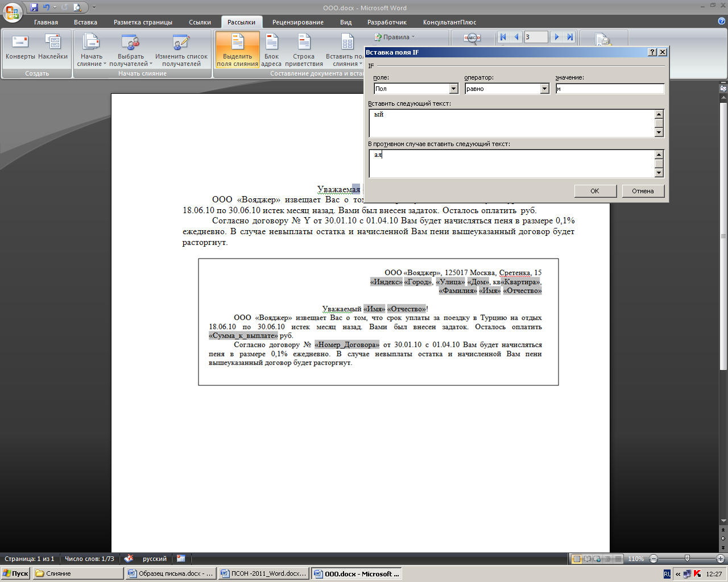Viewport: 728px width, 582px height.
Task: Switch to ПСОН-2011_Word.docx taskbar window
Action: click(x=263, y=573)
